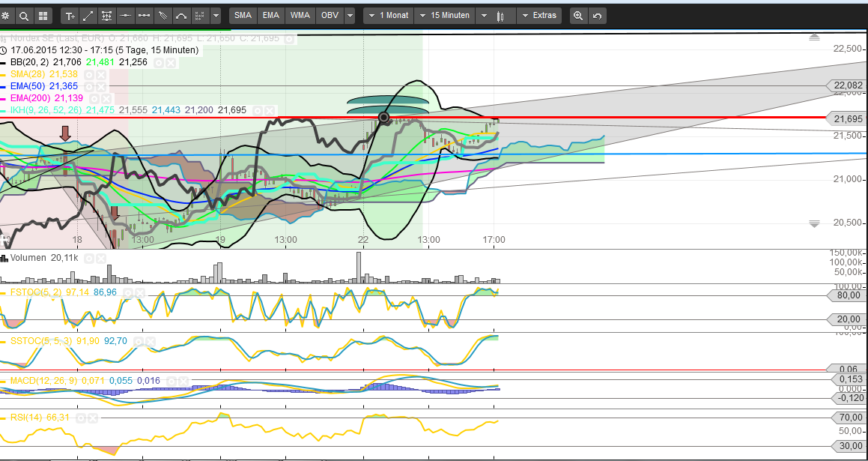Viewport: 868px width, 461px height.
Task: Click the 21,695 price label on axis
Action: point(846,118)
